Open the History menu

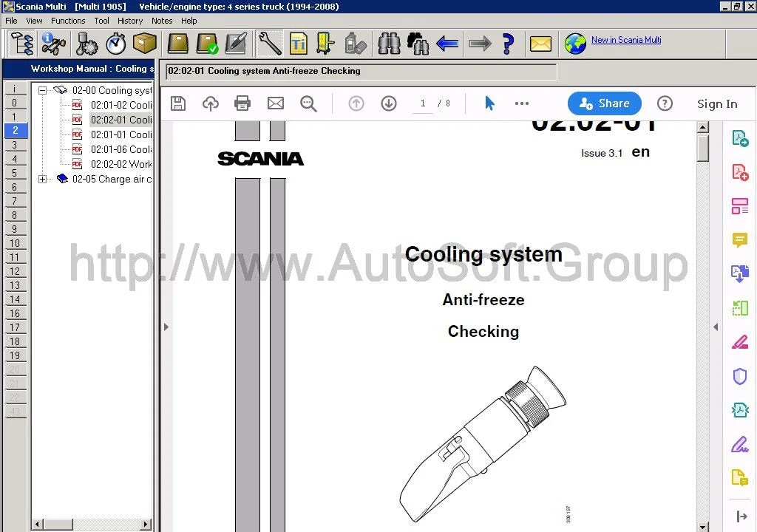[x=130, y=21]
